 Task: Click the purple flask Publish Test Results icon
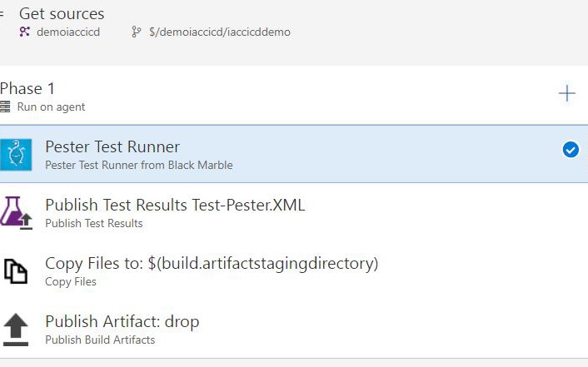16,212
